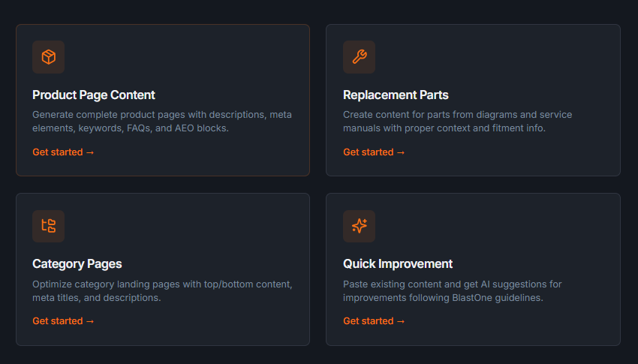Click the box icon on Product Page Content

(x=48, y=57)
